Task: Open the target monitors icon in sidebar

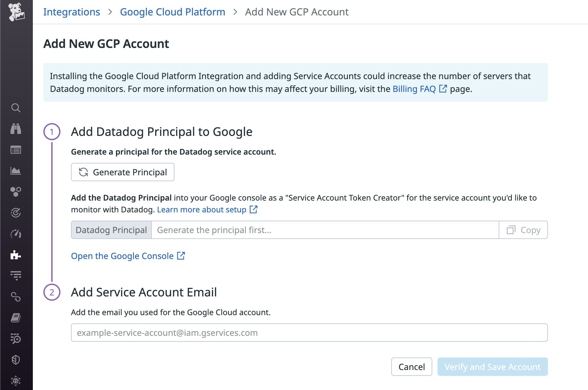Action: (x=16, y=213)
